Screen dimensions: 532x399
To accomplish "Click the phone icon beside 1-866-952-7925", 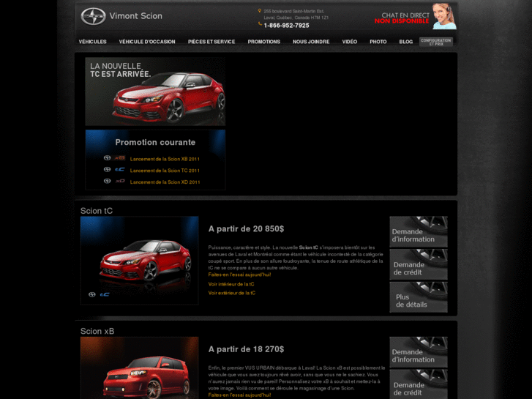I will [x=261, y=24].
